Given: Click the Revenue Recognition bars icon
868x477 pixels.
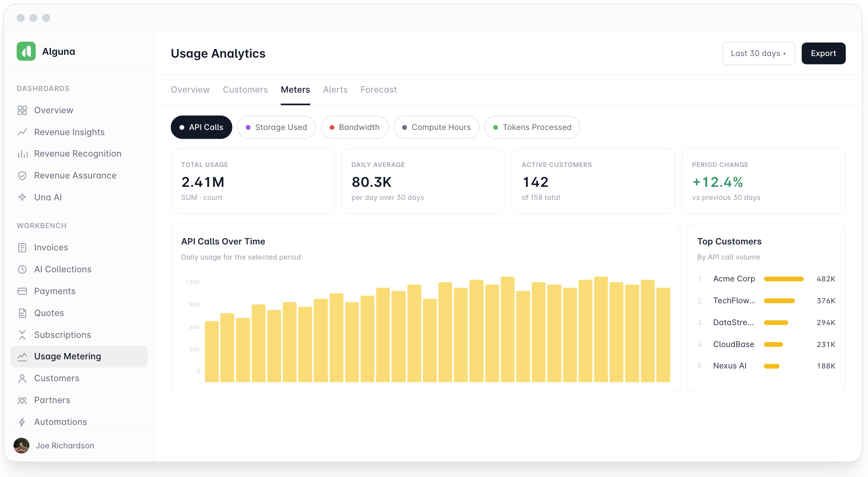Looking at the screenshot, I should tap(22, 154).
